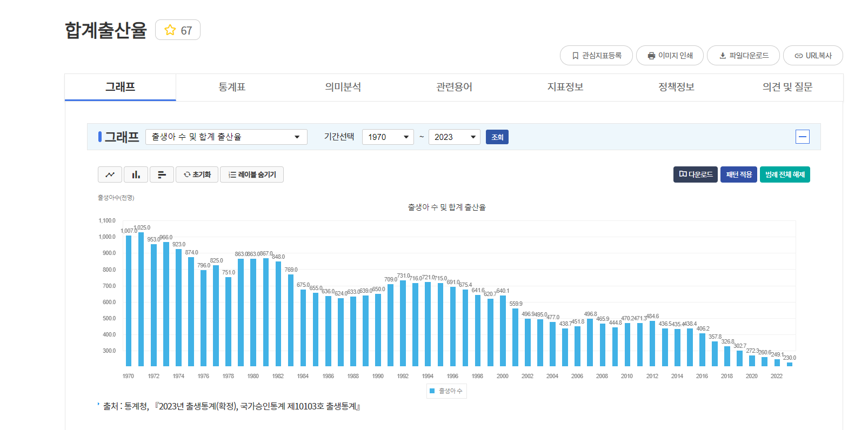Click the star favorite icon showing 67
Screen dimensions: 868x430
click(177, 30)
